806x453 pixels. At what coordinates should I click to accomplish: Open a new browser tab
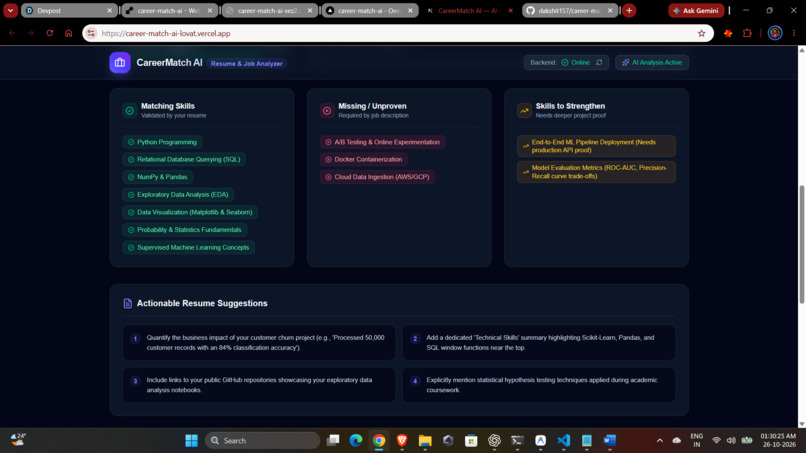coord(629,10)
